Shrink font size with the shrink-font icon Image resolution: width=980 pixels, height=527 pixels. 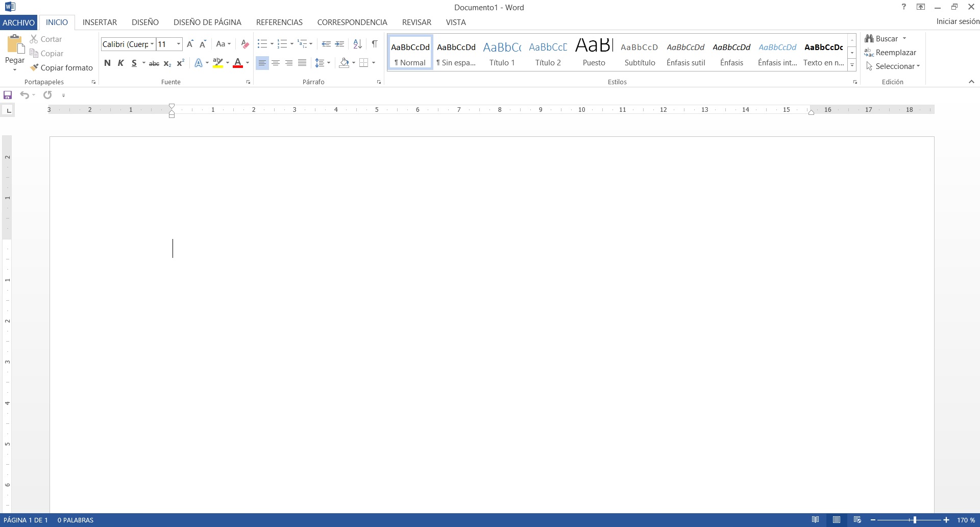point(203,44)
